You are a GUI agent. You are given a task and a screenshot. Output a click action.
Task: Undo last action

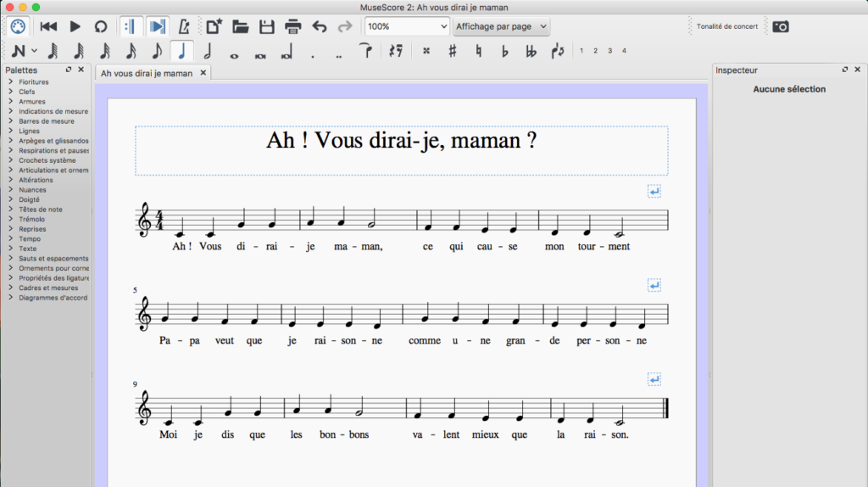pyautogui.click(x=320, y=26)
